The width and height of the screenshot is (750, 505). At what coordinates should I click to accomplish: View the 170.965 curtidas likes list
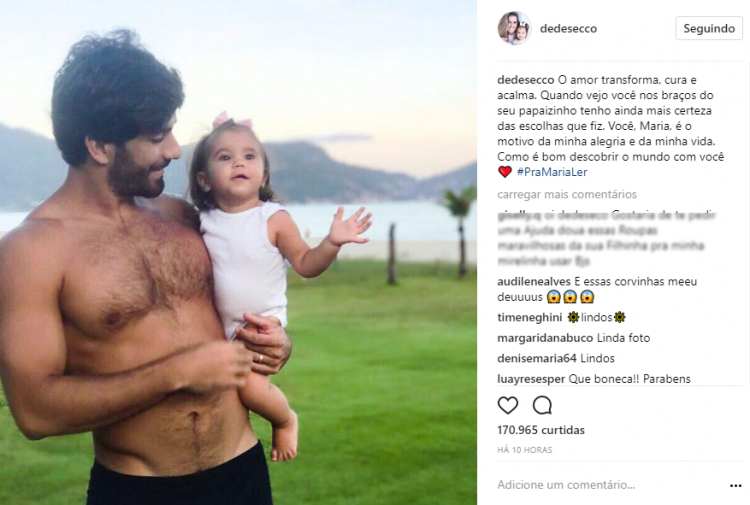click(x=541, y=430)
